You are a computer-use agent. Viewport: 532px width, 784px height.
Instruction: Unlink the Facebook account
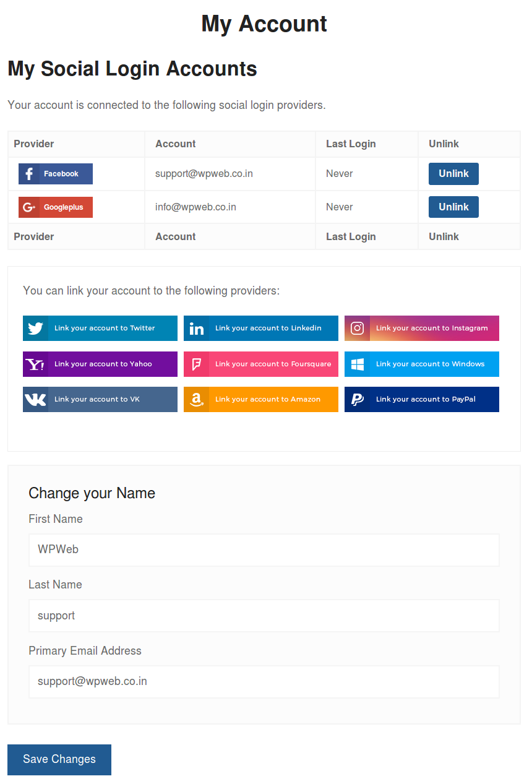click(453, 174)
